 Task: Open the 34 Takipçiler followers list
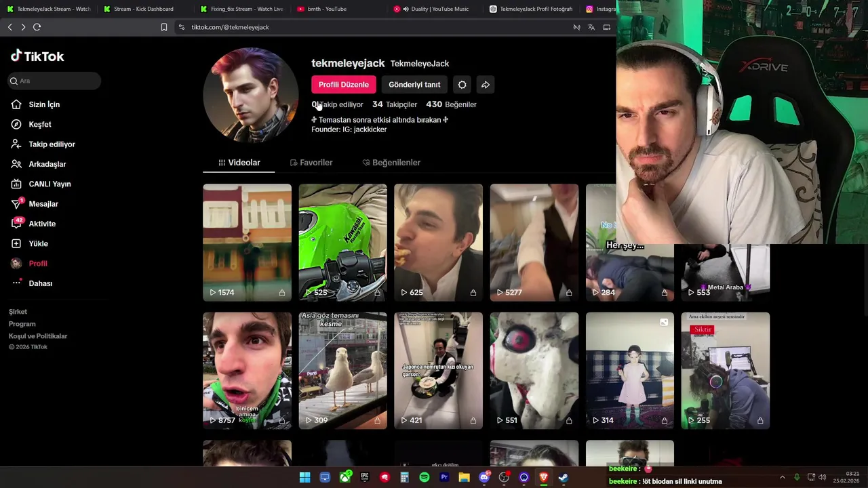click(x=395, y=104)
